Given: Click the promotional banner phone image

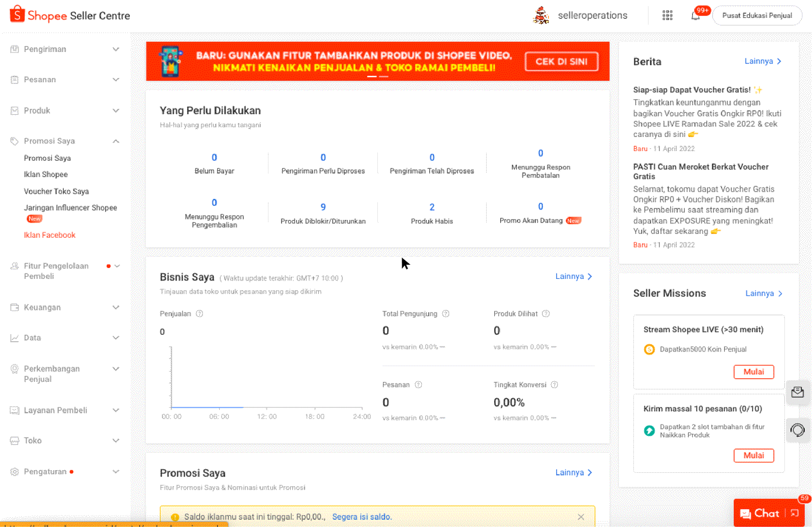Looking at the screenshot, I should pyautogui.click(x=171, y=61).
